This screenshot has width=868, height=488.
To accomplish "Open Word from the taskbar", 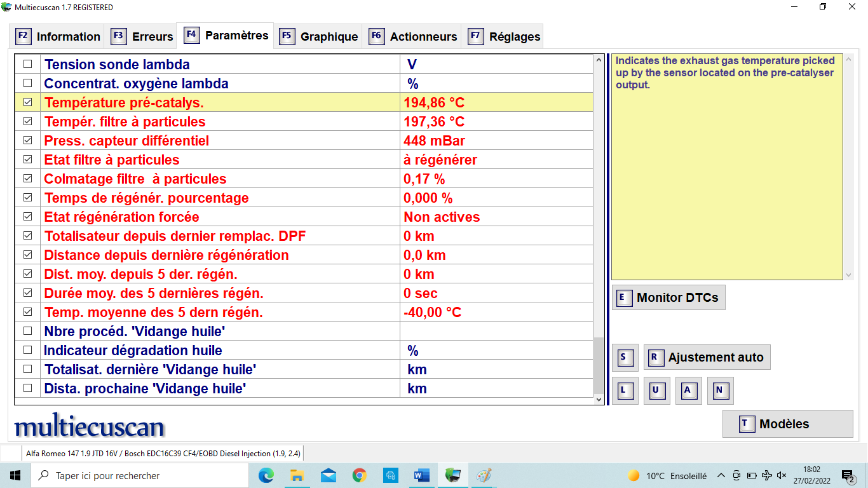I will [421, 475].
